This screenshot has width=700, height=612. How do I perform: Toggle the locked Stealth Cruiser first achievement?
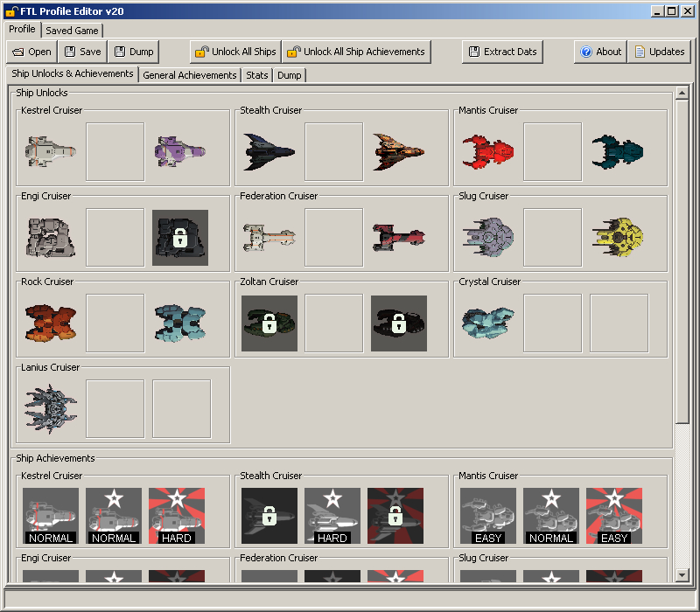pos(269,516)
